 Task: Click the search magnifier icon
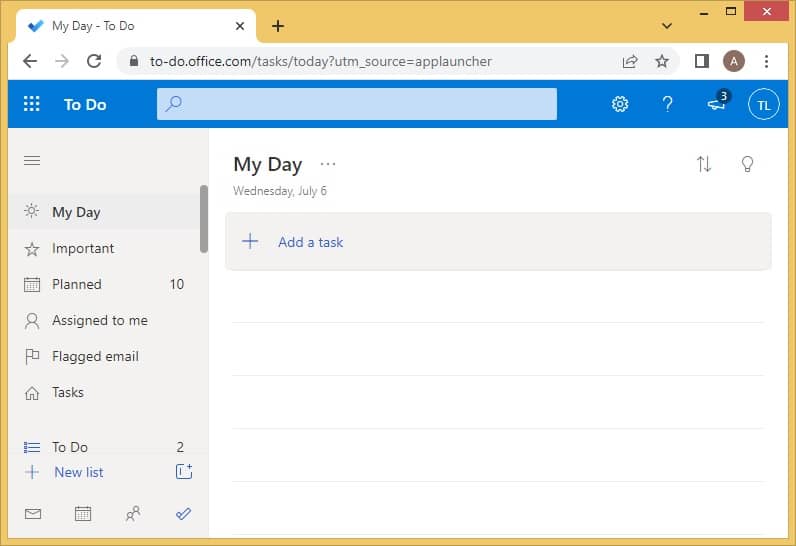(173, 104)
